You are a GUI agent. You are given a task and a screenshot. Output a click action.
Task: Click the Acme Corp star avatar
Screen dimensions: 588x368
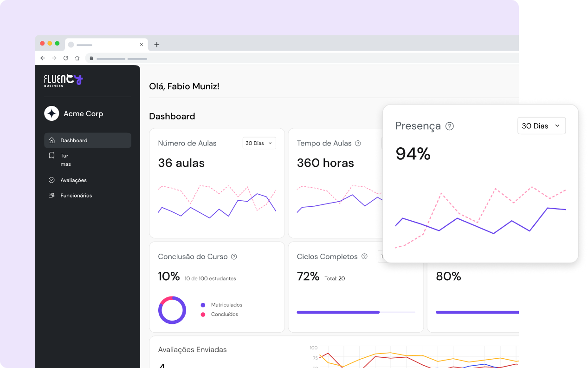[x=52, y=113]
